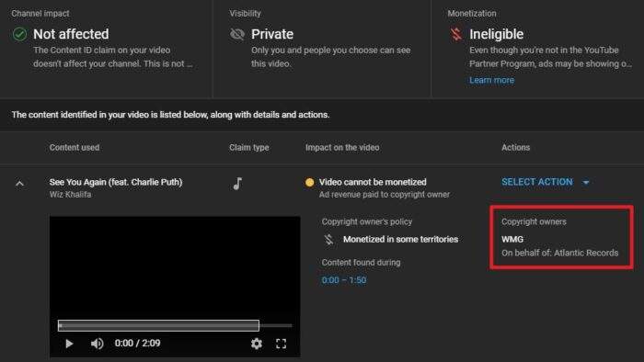Click the Copyright owners label

click(534, 221)
